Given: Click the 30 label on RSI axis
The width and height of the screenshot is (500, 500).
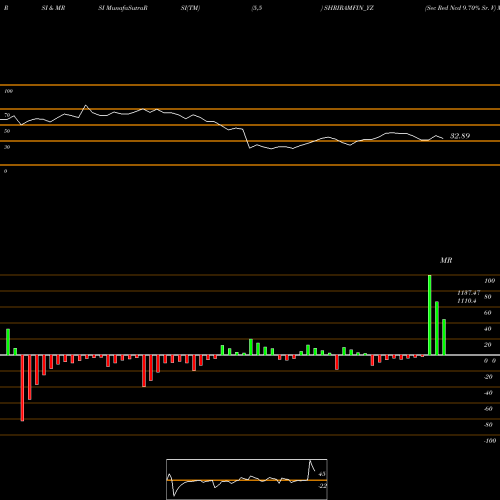Looking at the screenshot, I should tap(7, 147).
